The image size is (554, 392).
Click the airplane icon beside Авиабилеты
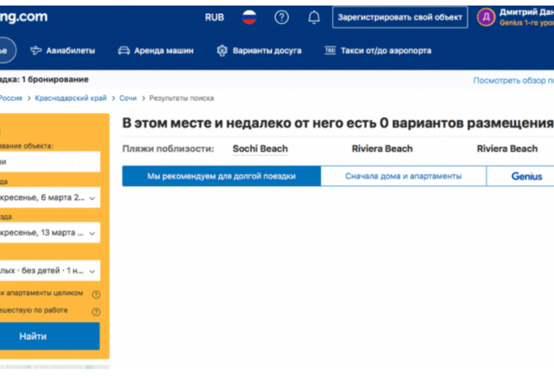coord(36,51)
